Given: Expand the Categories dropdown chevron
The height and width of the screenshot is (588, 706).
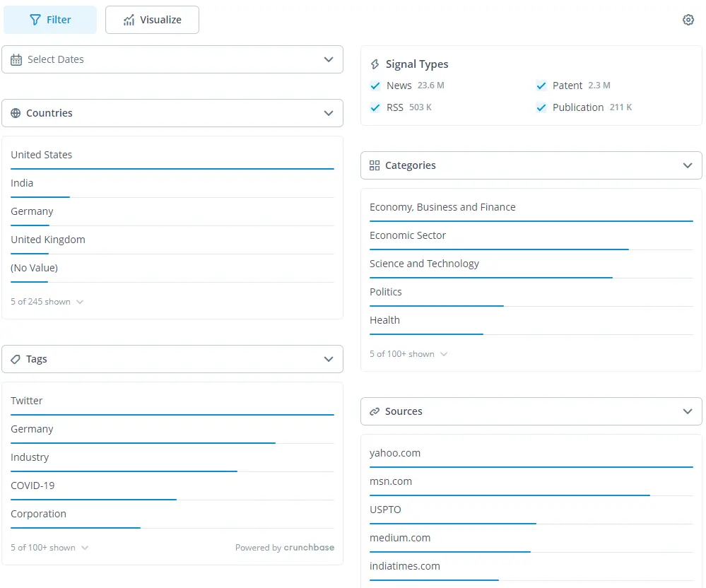Looking at the screenshot, I should 688,165.
